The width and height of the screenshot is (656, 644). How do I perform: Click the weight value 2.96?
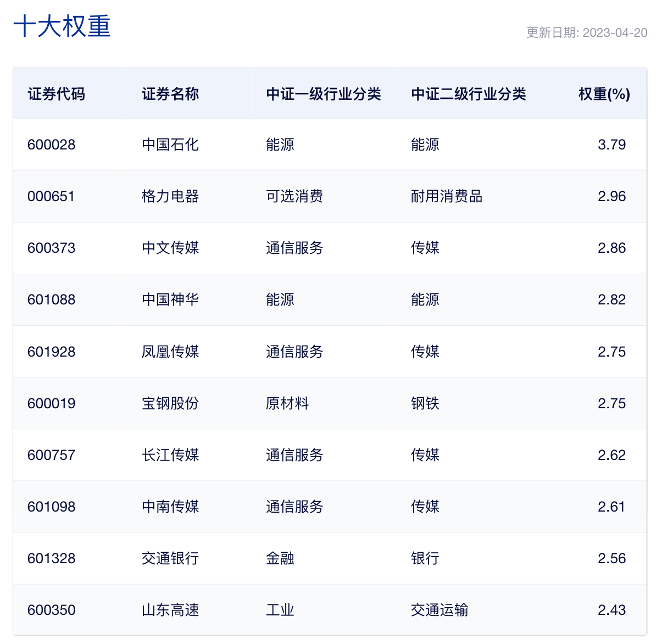pyautogui.click(x=611, y=196)
